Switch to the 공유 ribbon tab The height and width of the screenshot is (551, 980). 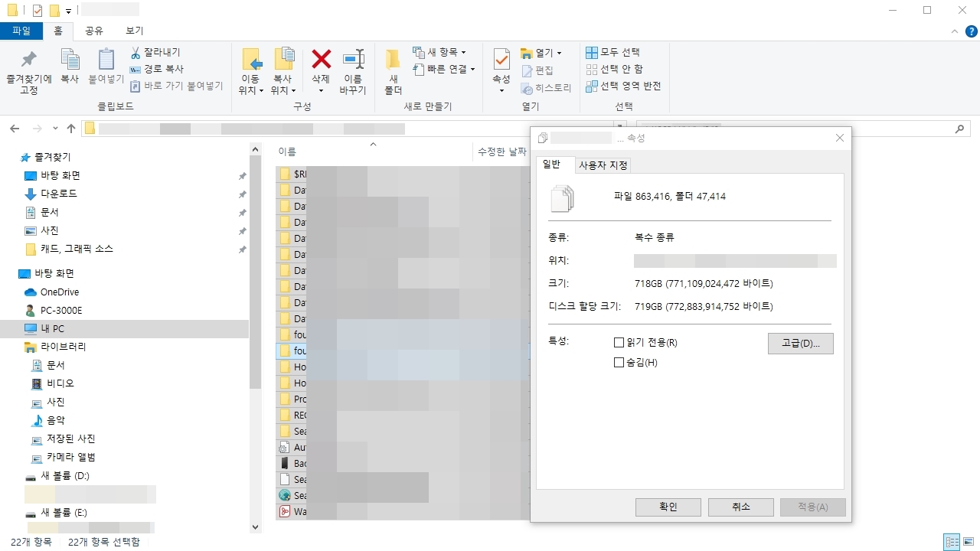click(x=94, y=31)
